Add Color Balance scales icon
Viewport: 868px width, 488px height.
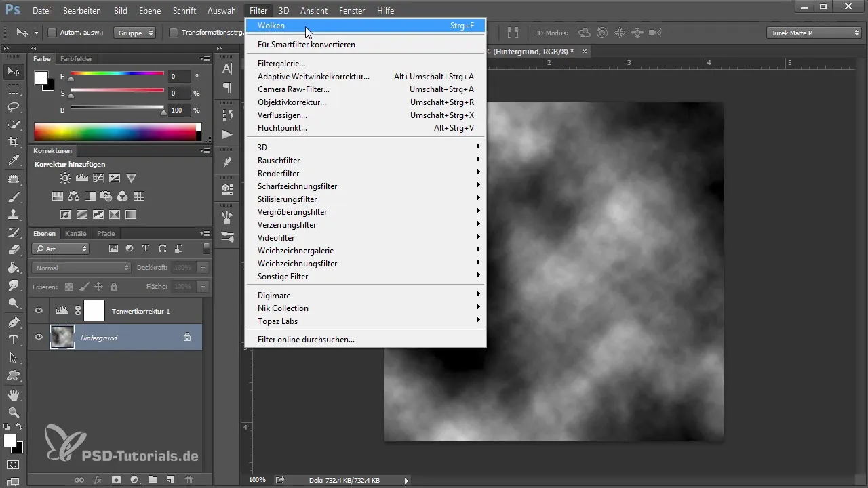pos(73,197)
